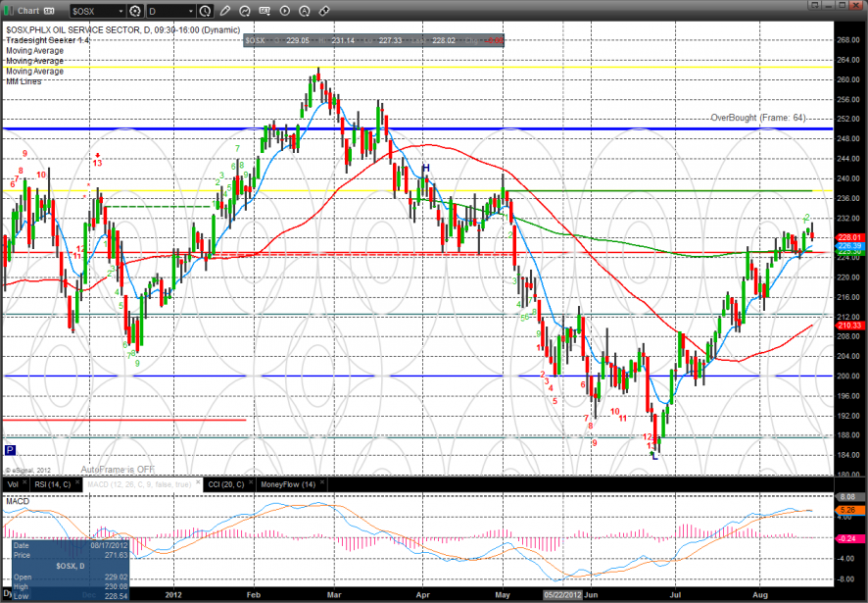Open the alerts 'A' circle icon
Screen dimensions: 868x603
[304, 11]
